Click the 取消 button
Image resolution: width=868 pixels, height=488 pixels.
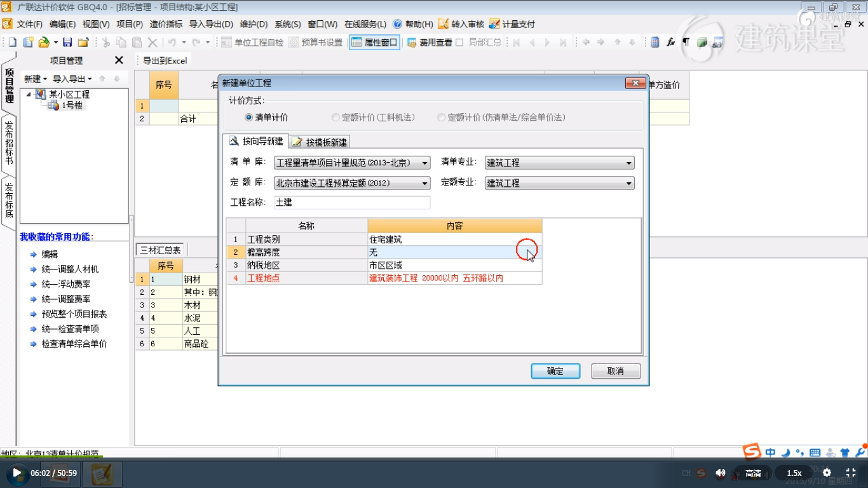coord(616,371)
